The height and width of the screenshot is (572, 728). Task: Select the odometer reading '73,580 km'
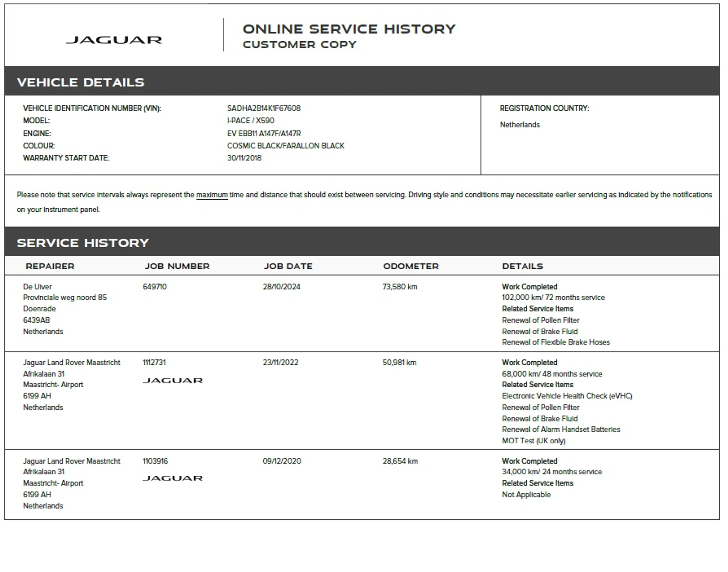click(x=400, y=287)
